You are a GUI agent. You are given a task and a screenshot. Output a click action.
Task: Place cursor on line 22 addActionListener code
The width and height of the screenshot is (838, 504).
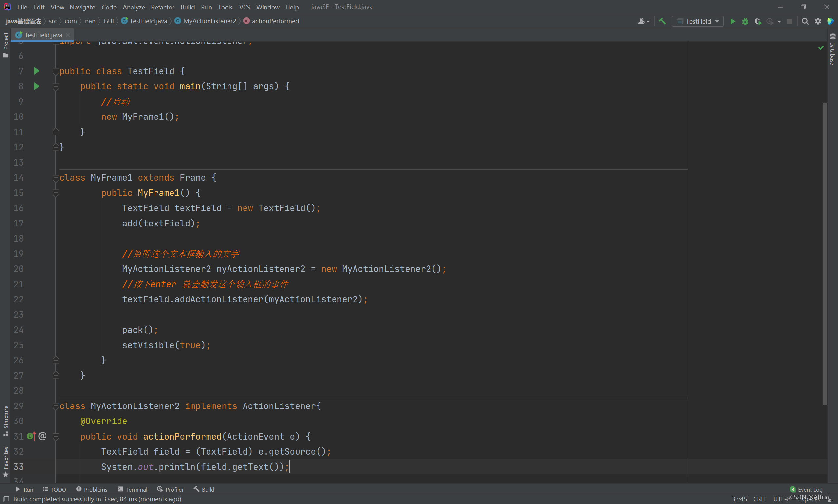(x=245, y=299)
